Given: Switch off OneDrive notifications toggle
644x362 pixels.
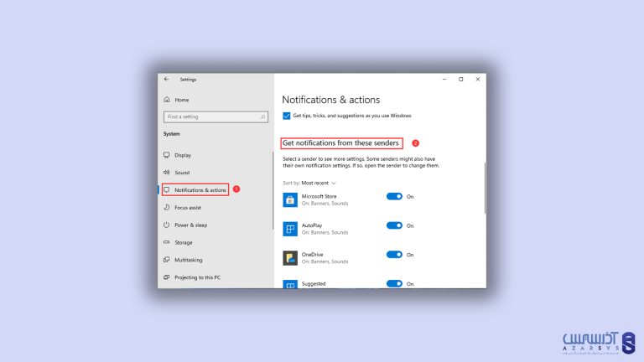Looking at the screenshot, I should point(394,255).
